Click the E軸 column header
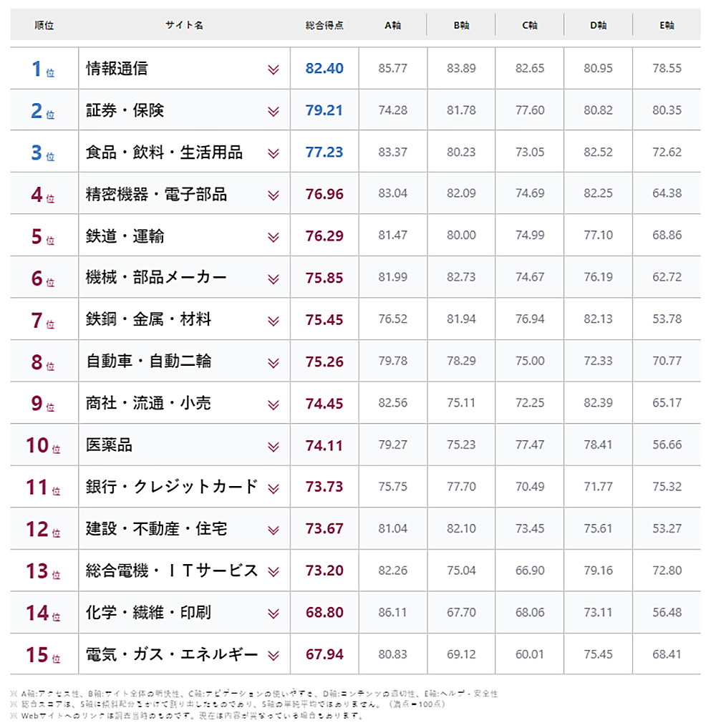Screen dimensions: 716x728 coord(667,25)
